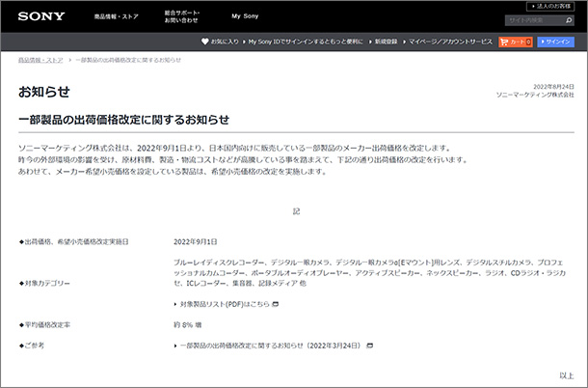Screen dimensions: 588x388
Task: Focus the site search input field
Action: tap(534, 20)
